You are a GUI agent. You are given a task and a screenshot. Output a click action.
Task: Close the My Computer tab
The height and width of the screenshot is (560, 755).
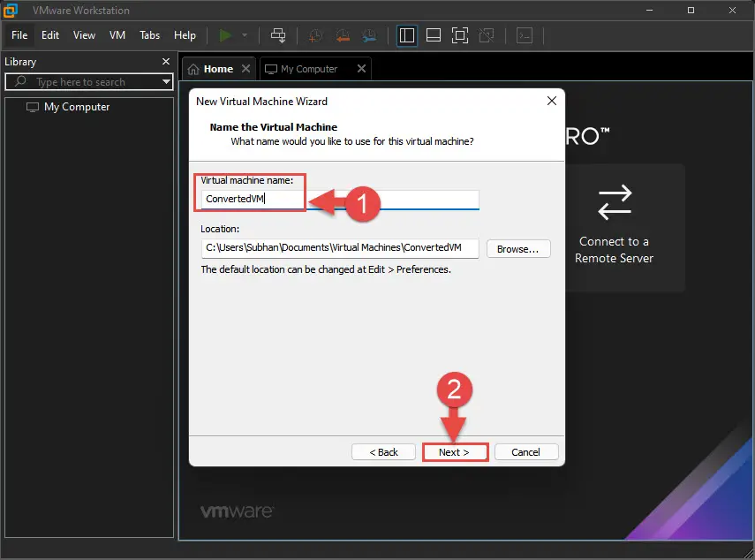[x=362, y=68]
